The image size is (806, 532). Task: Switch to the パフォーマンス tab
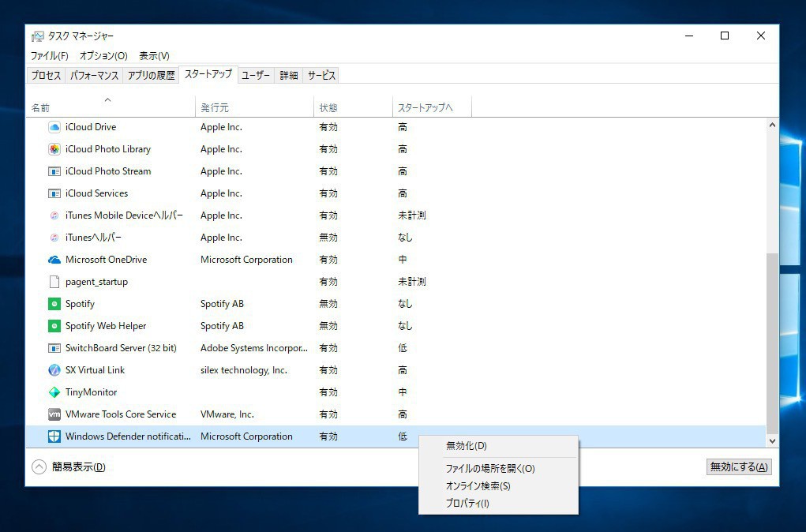(94, 75)
